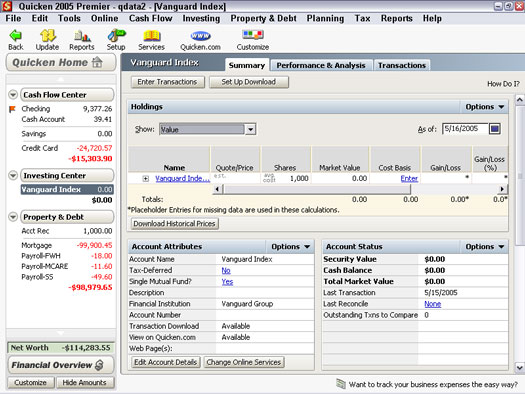Open Reports from the toolbar icon

pos(82,36)
